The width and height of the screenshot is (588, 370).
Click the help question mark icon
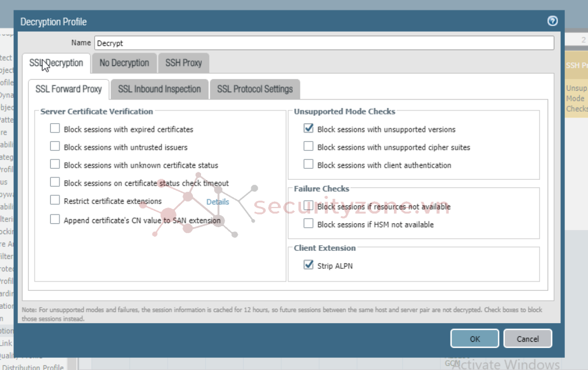tap(552, 21)
